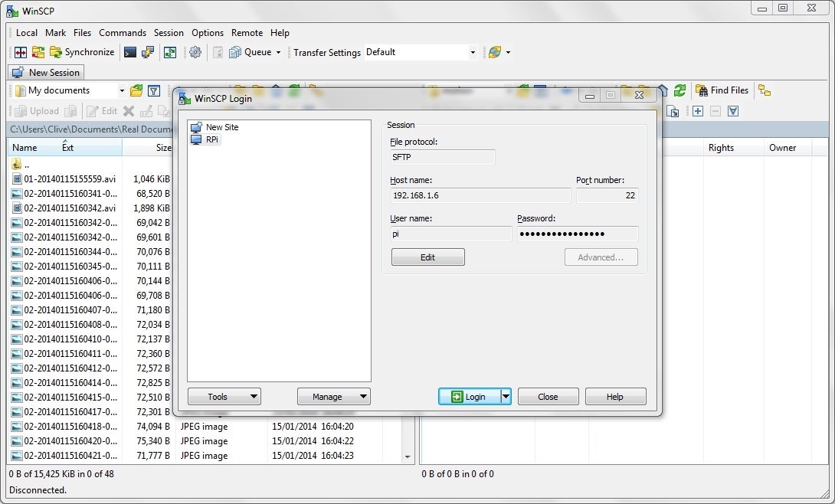Click the Unselect Files minus icon

715,111
